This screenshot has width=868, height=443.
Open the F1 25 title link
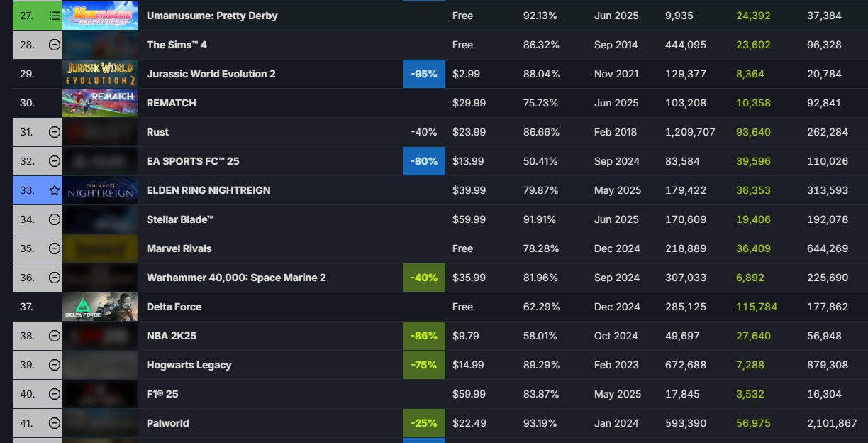tap(162, 394)
